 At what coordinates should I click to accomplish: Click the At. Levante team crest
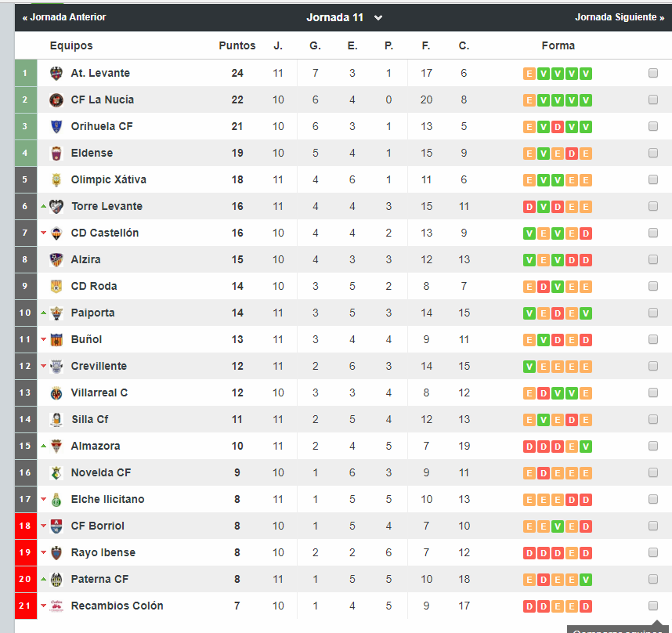pyautogui.click(x=56, y=74)
